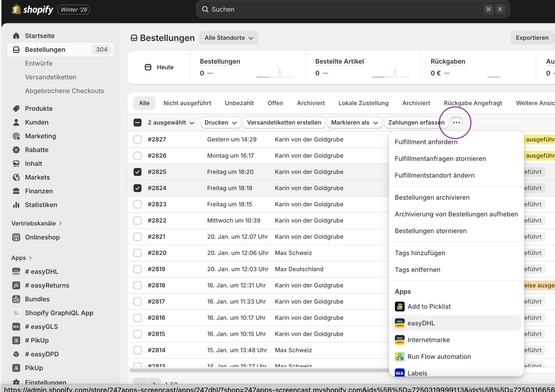Viewport: 555px width, 392px height.
Task: Open the # easyGLS app icon in the sidebar
Action: point(16,327)
